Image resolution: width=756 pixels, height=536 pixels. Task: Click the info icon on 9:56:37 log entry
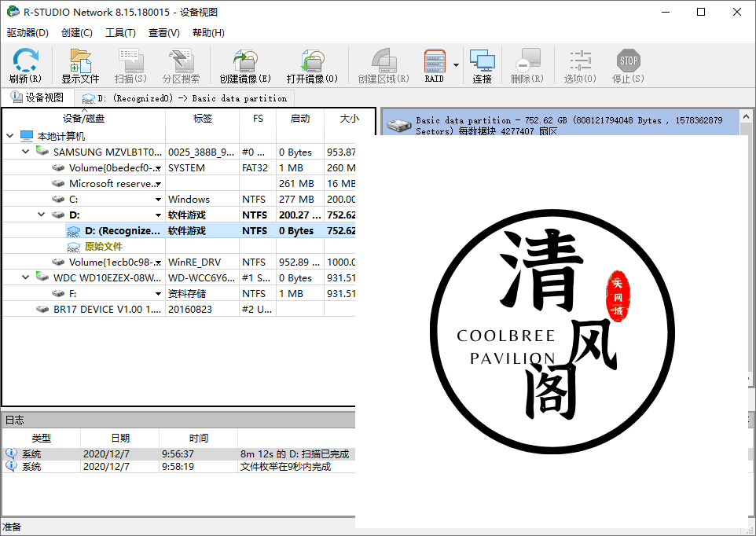click(x=11, y=453)
